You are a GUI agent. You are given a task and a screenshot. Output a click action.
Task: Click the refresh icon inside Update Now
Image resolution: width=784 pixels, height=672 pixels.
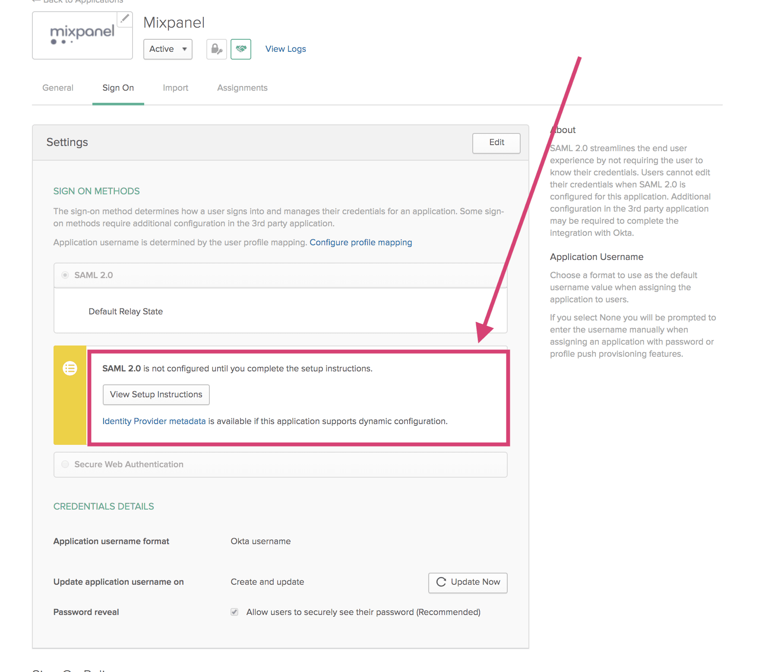[440, 582]
